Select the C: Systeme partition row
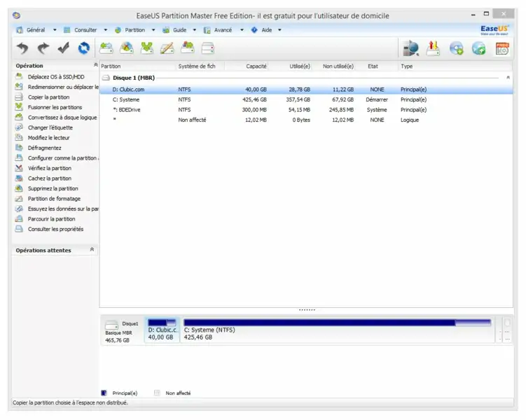The image size is (526, 420). pyautogui.click(x=306, y=99)
